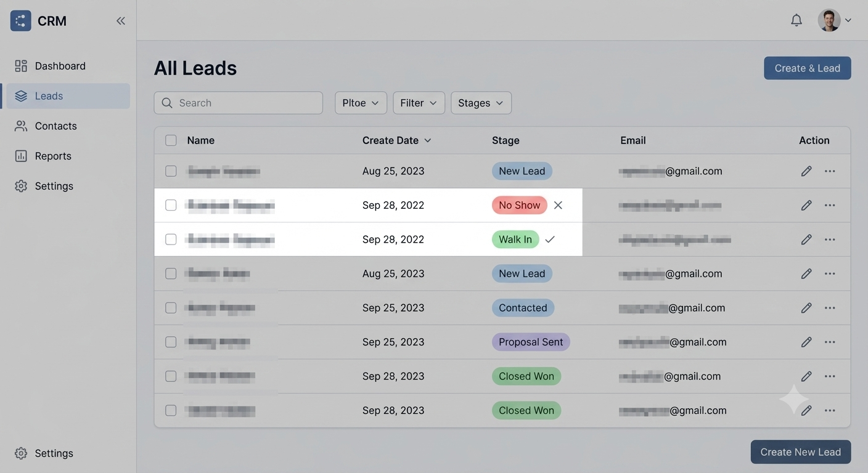The width and height of the screenshot is (868, 473).
Task: Click the user profile avatar
Action: pos(829,20)
